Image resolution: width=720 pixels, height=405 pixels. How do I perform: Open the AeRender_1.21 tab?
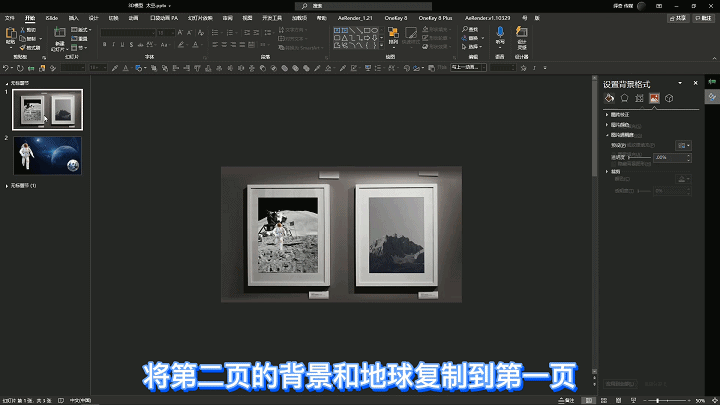355,18
